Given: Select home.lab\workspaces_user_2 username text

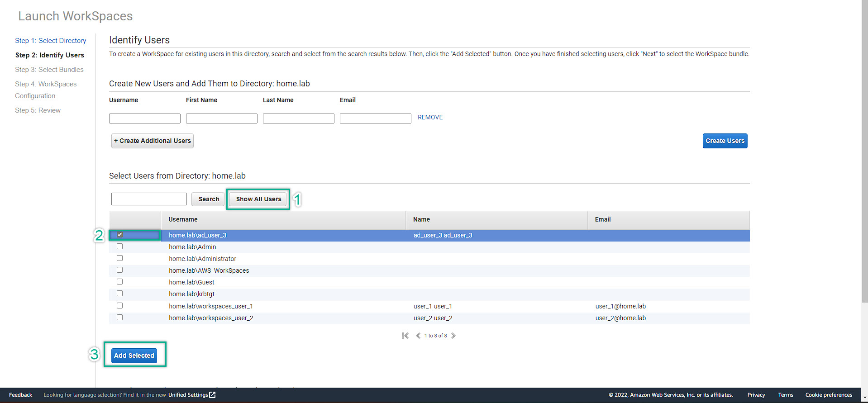Looking at the screenshot, I should point(211,318).
